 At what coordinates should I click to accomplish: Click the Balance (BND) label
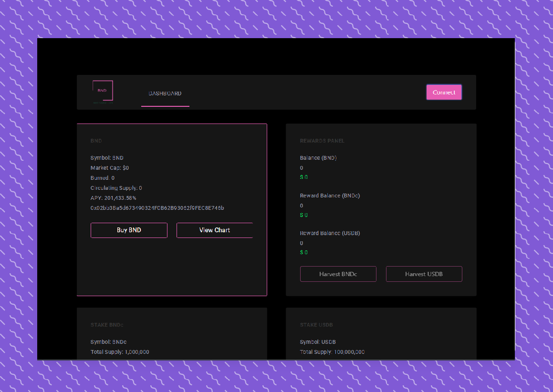point(318,158)
